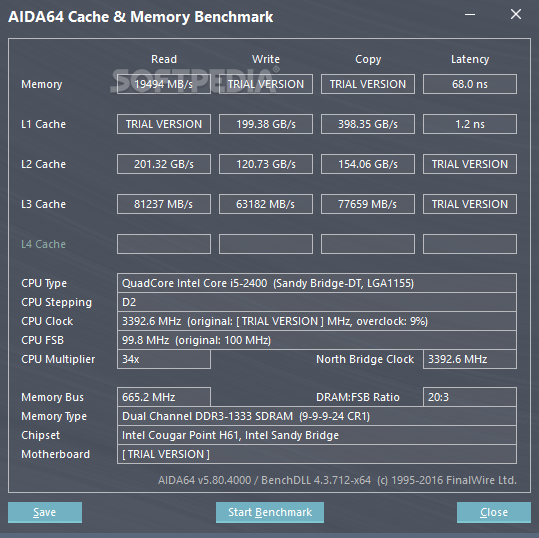Click CPU FSB value 99.8 MHz
The height and width of the screenshot is (538, 539).
(317, 340)
